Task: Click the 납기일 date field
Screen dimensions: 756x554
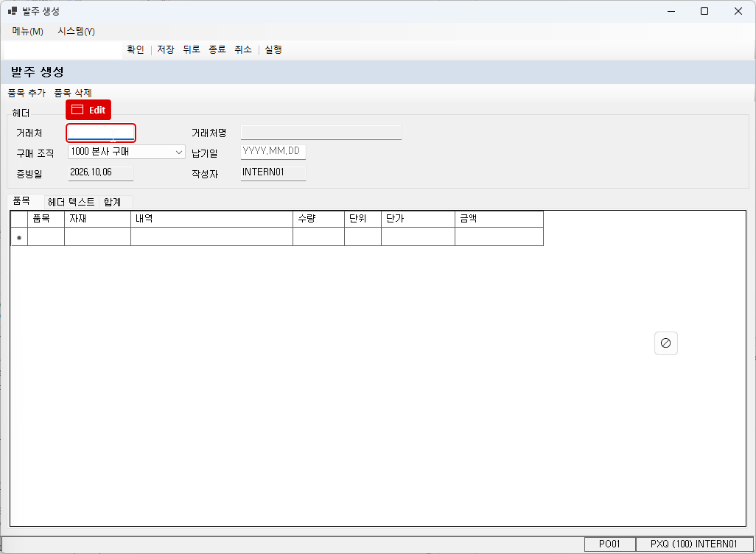Action: [x=273, y=152]
